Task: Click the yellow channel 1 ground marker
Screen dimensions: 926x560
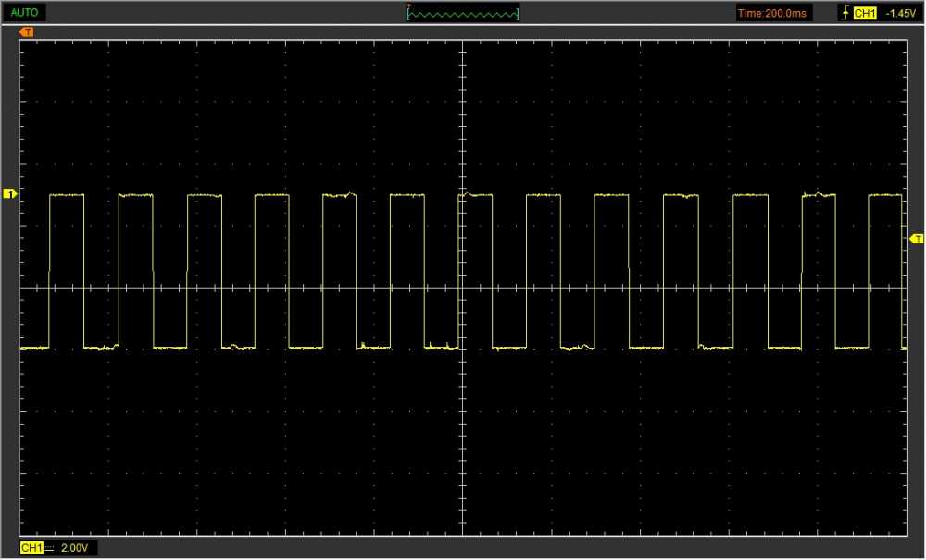Action: tap(10, 194)
